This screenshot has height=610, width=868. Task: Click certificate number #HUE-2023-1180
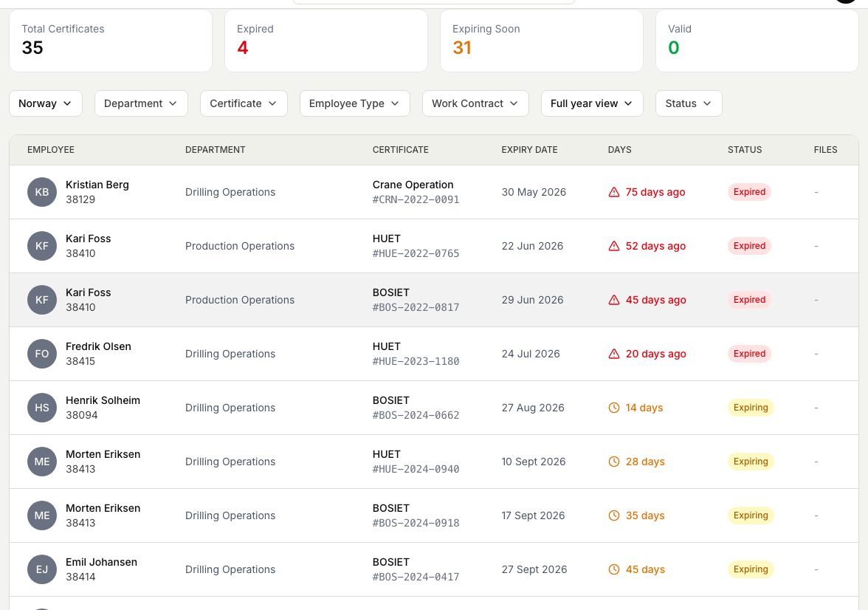tap(416, 361)
